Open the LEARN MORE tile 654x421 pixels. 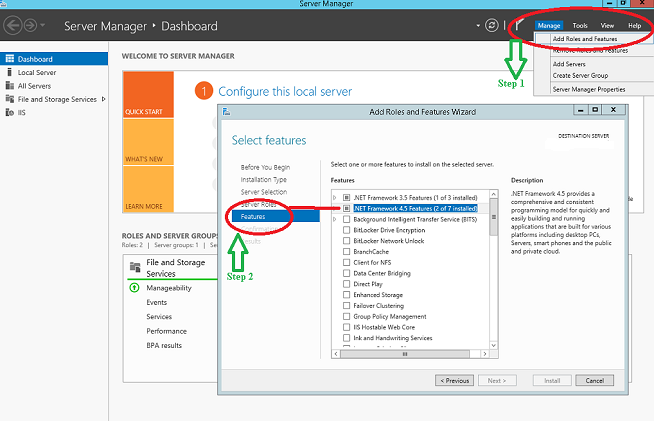148,189
